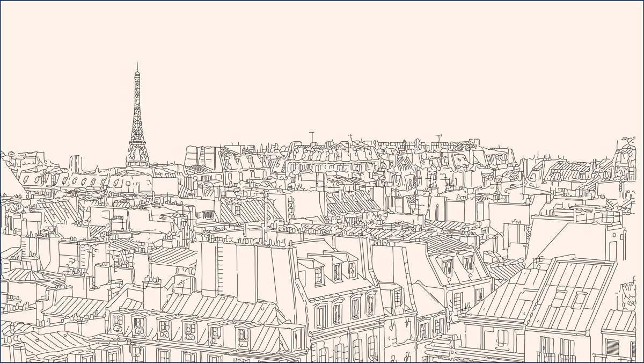644x363 pixels.
Task: Click the upper dormer window on the central mansard
Action: [x=336, y=272]
